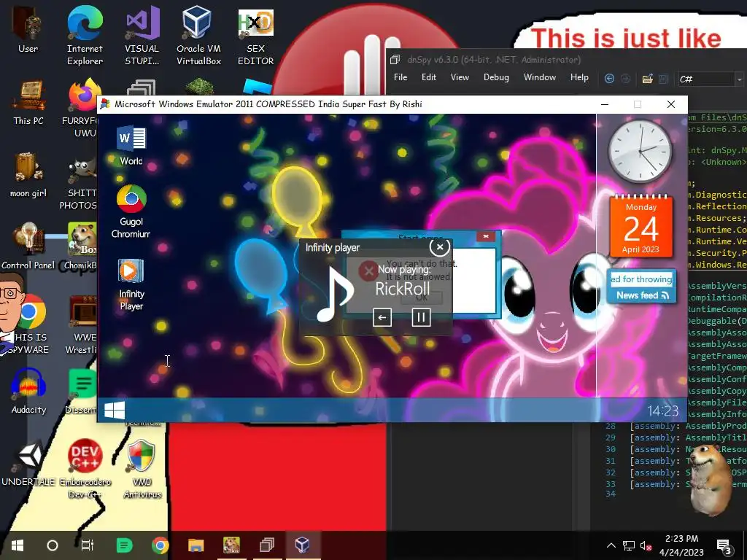Image resolution: width=747 pixels, height=560 pixels.
Task: Open the This PC desktop icon
Action: coord(28,103)
